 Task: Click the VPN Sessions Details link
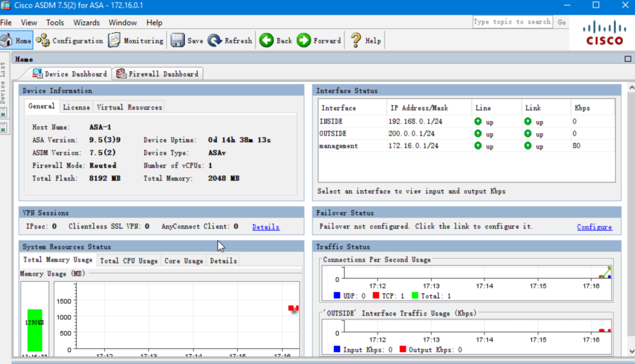[265, 227]
